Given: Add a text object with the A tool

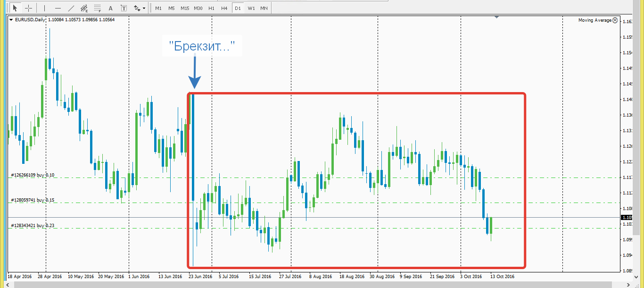Looking at the screenshot, I should [x=111, y=8].
